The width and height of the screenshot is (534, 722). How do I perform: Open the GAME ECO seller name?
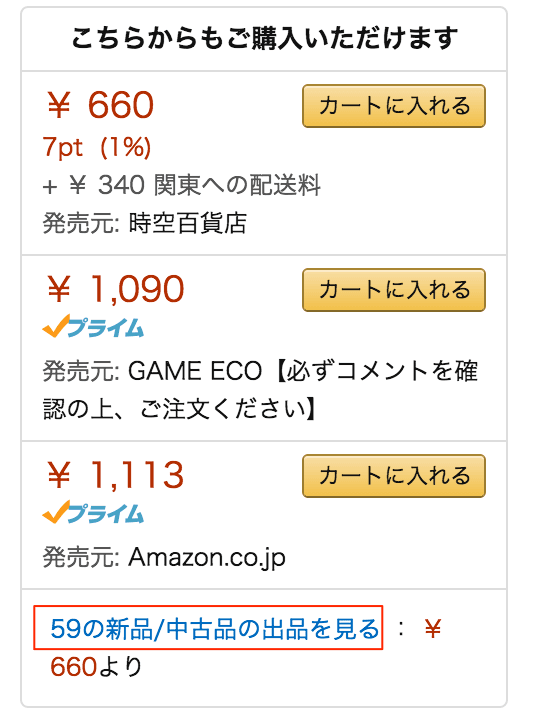coord(195,371)
